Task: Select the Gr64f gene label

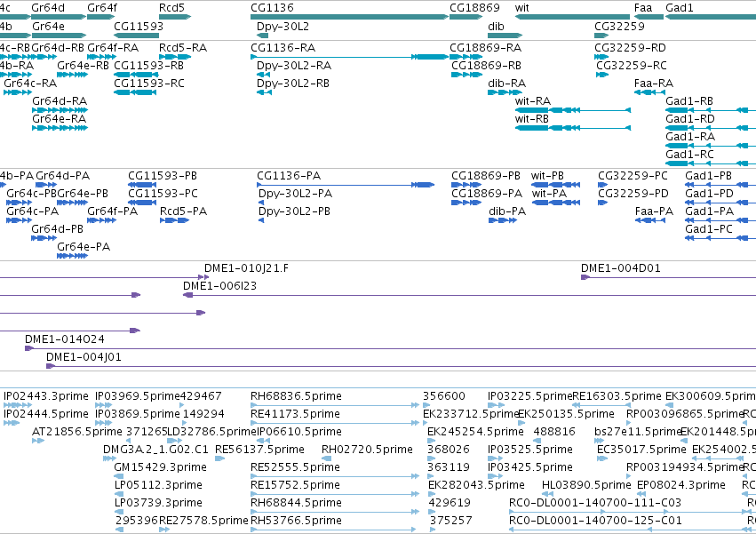Action: (102, 8)
